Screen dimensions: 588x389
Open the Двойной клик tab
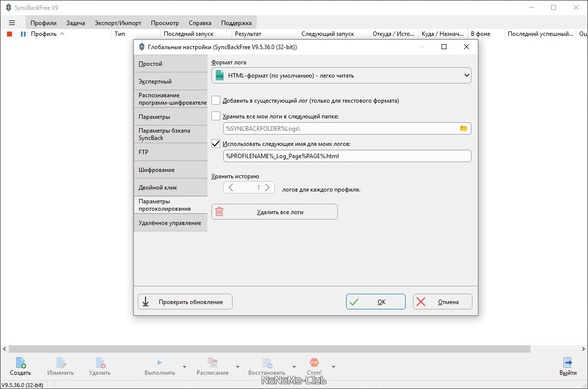(x=171, y=188)
